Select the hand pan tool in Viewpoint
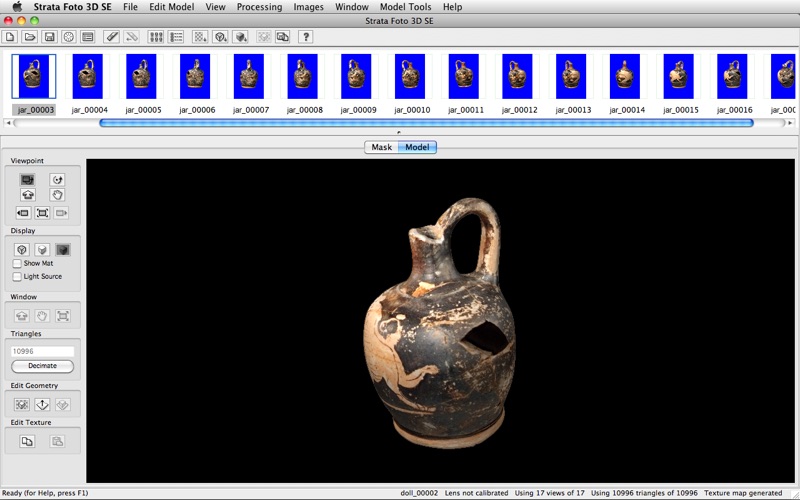The height and width of the screenshot is (500, 800). [57, 195]
